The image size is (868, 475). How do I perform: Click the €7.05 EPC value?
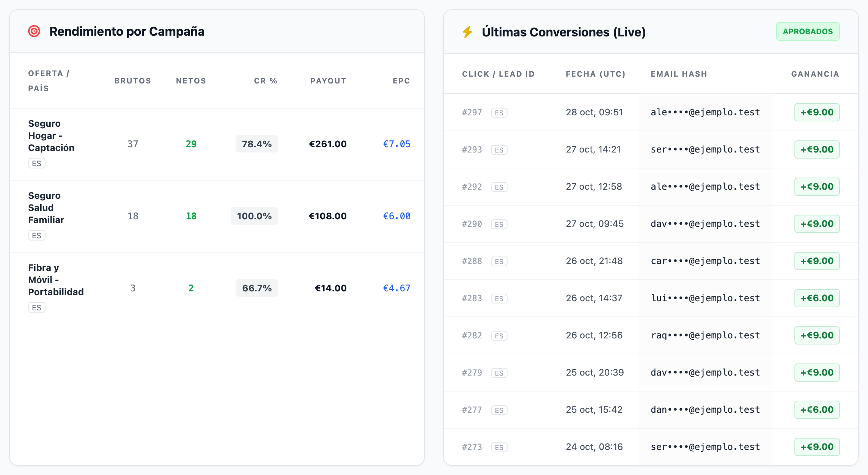pos(397,144)
